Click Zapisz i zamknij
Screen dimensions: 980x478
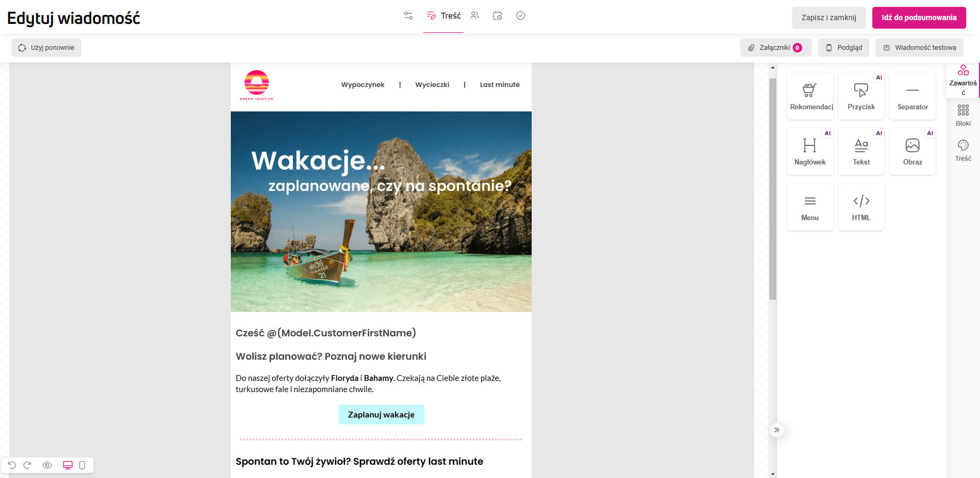point(829,18)
